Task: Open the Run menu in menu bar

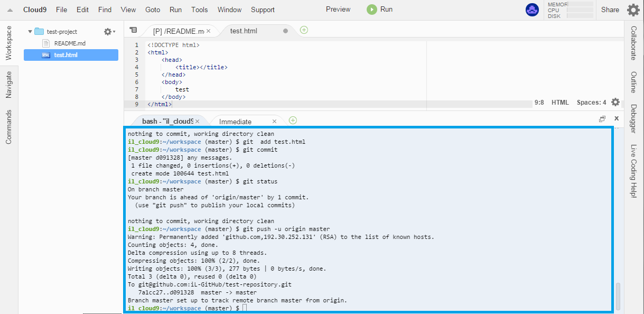Action: point(176,10)
